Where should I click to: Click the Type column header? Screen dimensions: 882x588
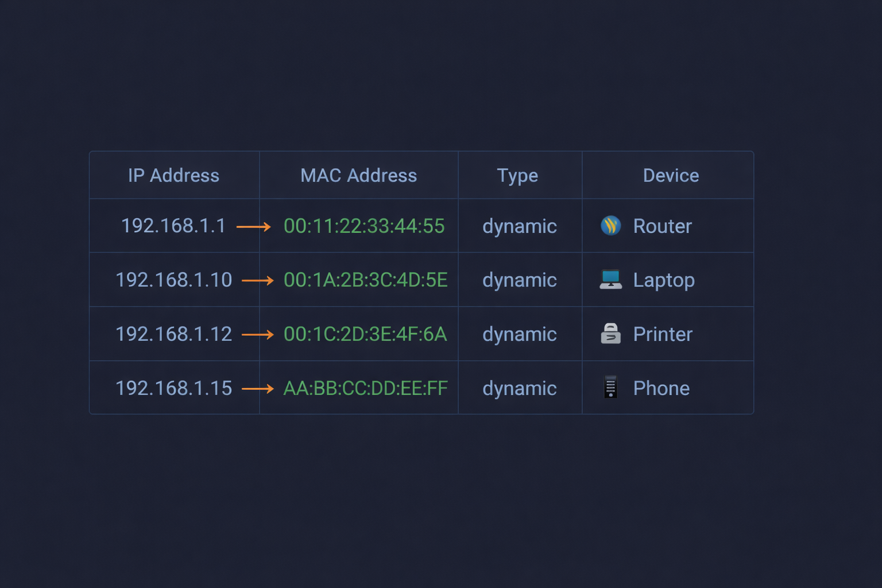[517, 175]
